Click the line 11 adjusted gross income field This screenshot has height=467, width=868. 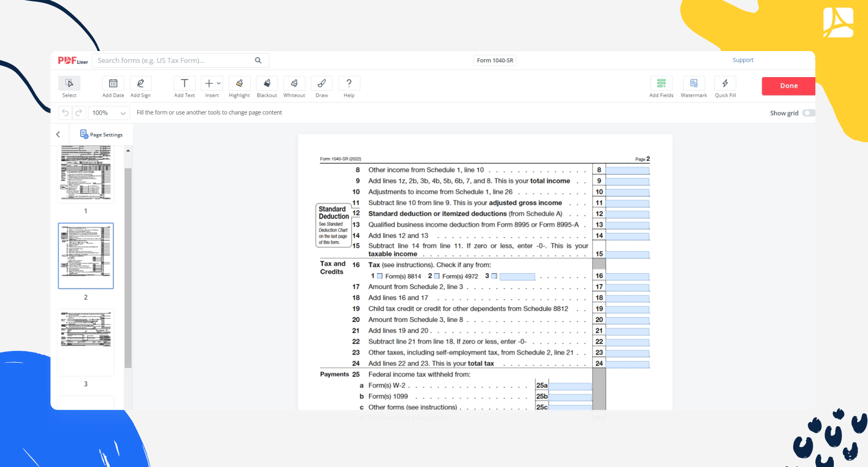click(627, 204)
